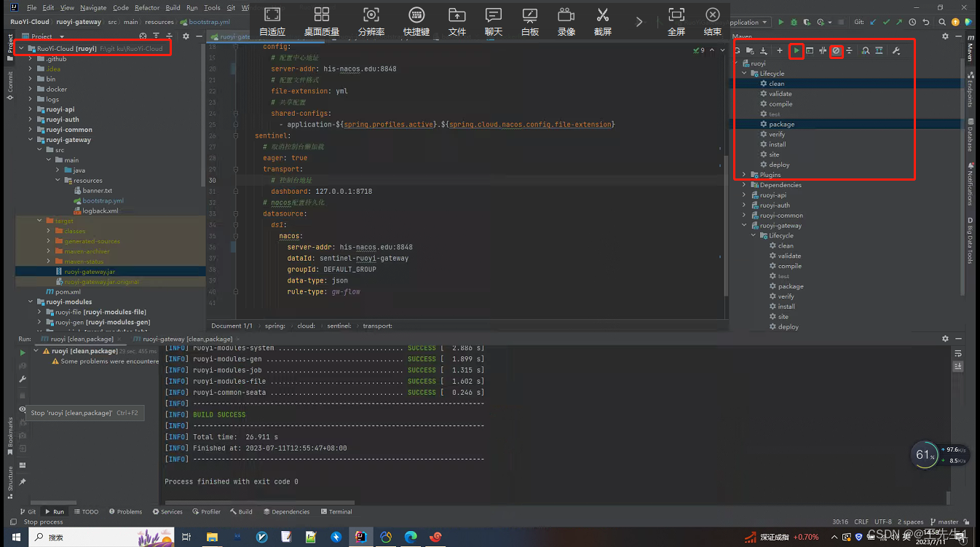Expand ruoyi-auth module in Maven panel
This screenshot has height=547, width=980.
point(744,205)
